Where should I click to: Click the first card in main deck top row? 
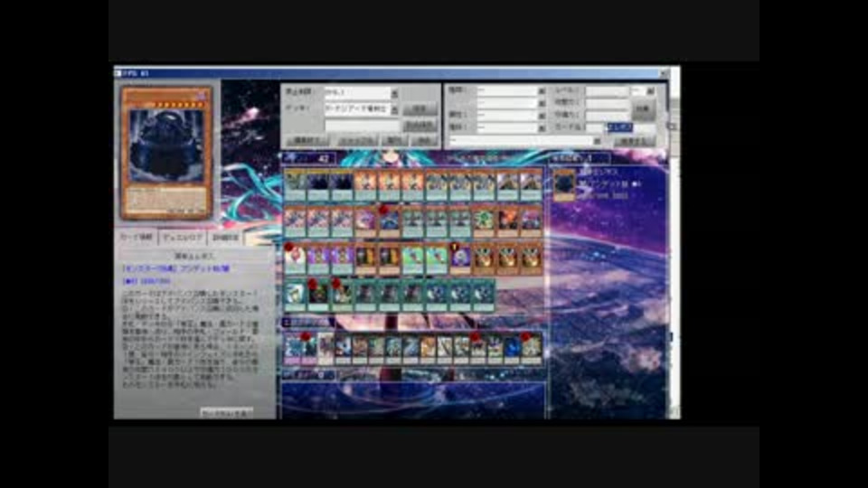point(295,185)
